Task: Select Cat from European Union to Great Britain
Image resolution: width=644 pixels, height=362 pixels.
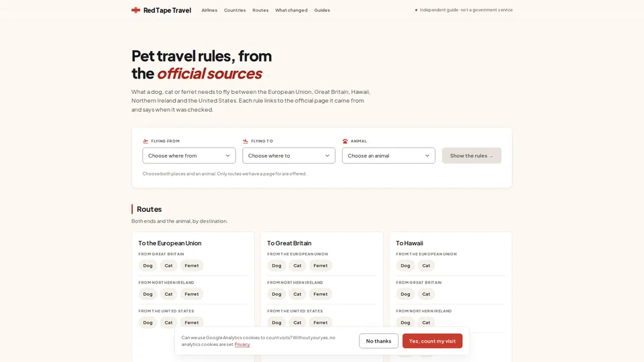Action: [x=297, y=265]
